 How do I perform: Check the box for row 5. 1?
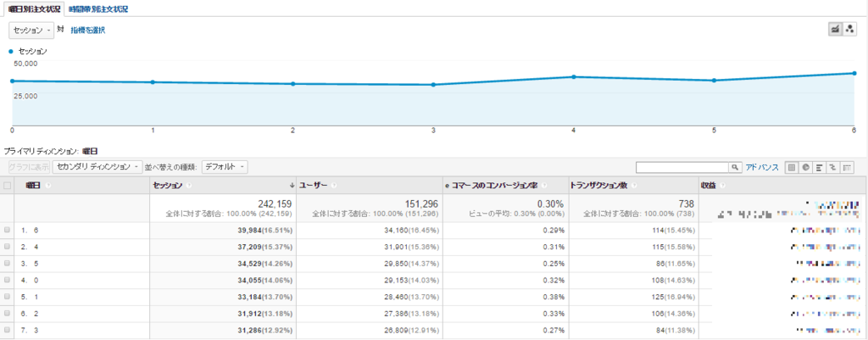coord(7,296)
